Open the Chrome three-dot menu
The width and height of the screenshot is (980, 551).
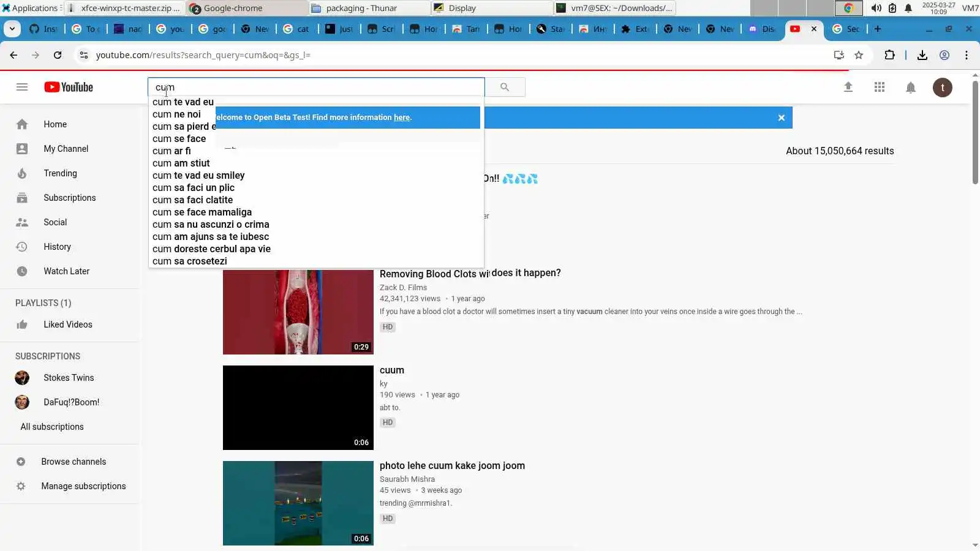tap(967, 55)
